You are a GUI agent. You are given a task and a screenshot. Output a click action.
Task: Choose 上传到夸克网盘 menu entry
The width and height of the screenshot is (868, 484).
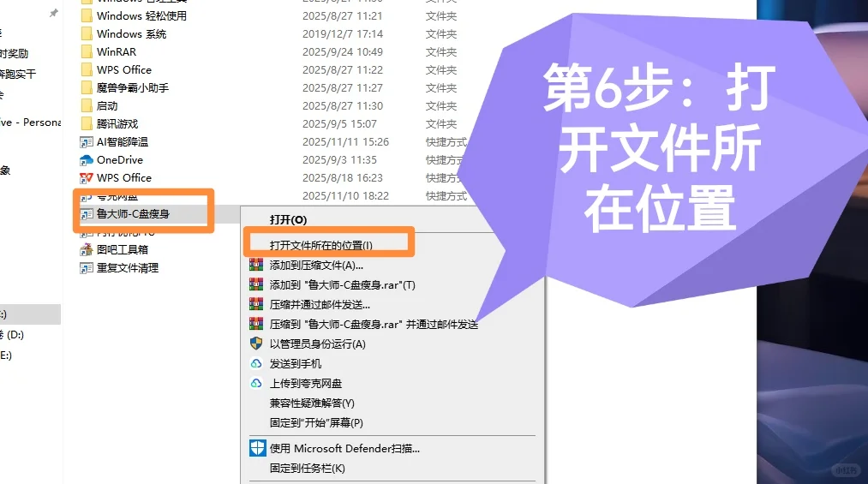[306, 383]
